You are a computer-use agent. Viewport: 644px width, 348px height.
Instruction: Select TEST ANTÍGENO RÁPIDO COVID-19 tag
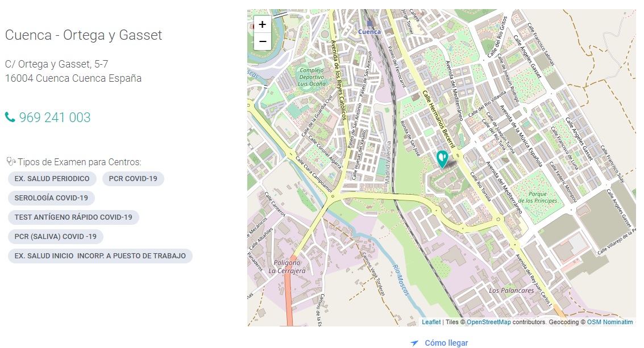73,217
